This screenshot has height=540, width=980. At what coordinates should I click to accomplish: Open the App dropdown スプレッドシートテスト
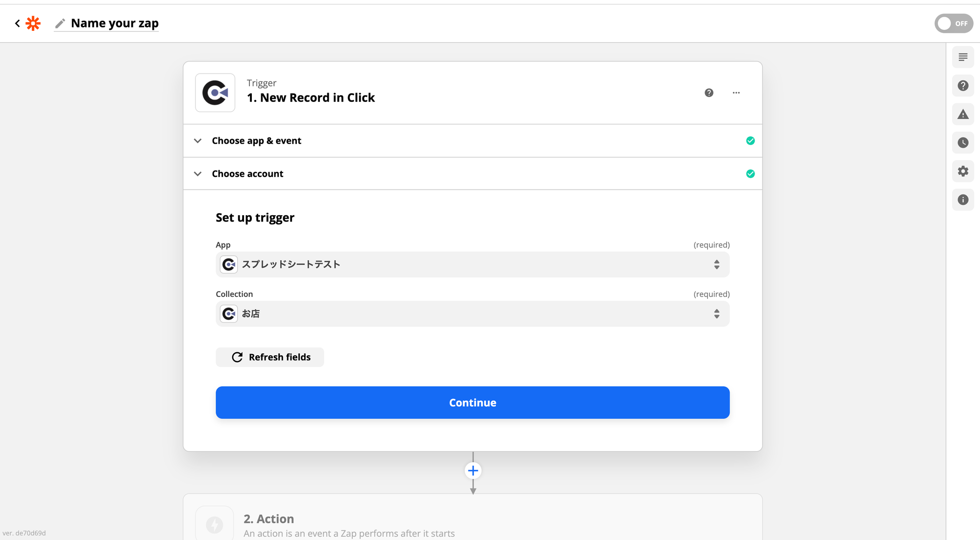(472, 265)
